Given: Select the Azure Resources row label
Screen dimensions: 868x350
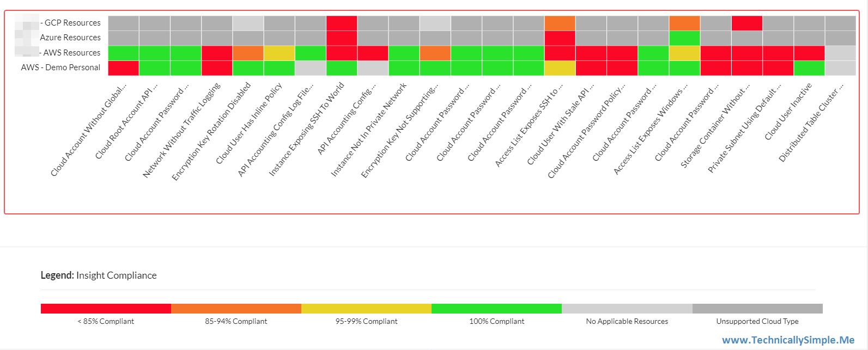Looking at the screenshot, I should (70, 38).
